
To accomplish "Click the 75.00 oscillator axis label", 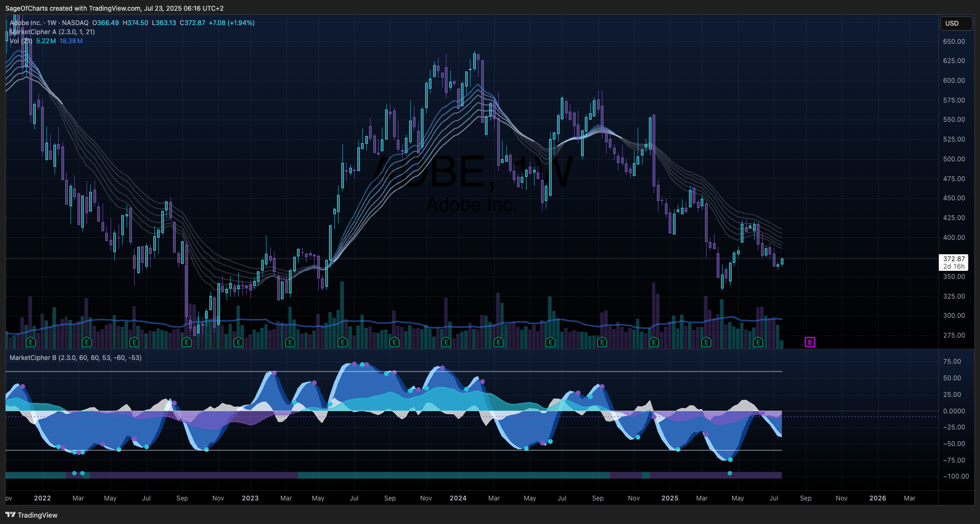I will (x=952, y=362).
